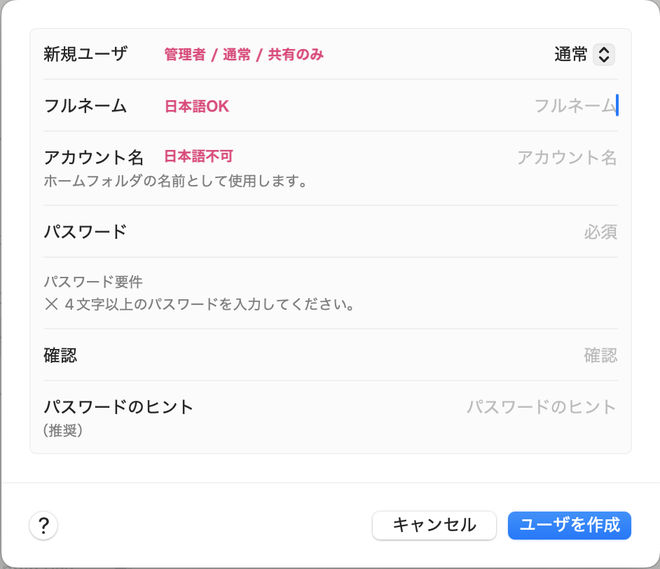Click the 新規ユーザ row label
660x569 pixels.
click(86, 54)
